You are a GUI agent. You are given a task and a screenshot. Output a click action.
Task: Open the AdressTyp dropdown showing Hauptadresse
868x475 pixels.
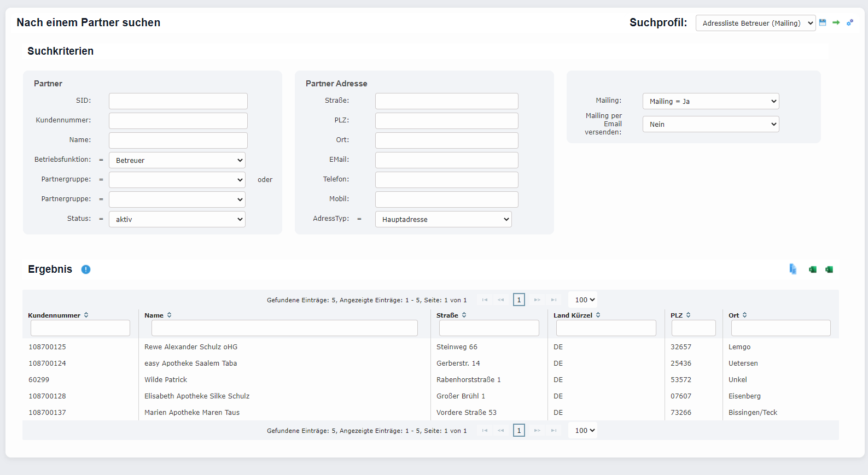tap(443, 219)
